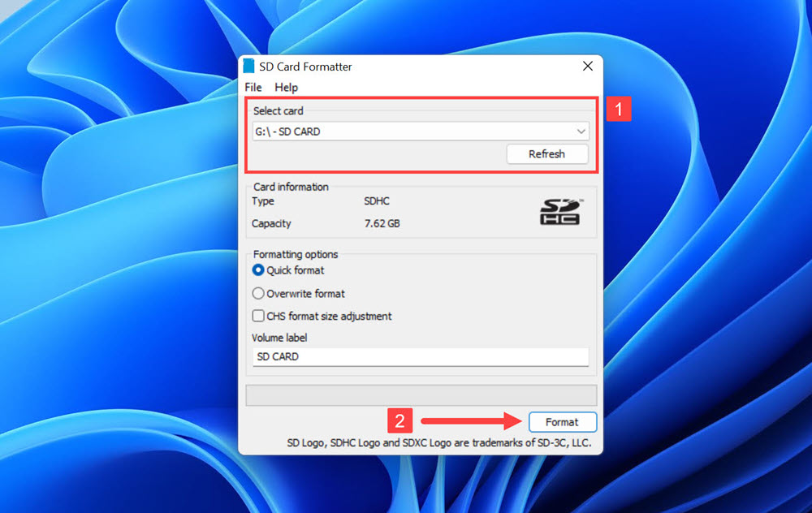Click the formatting progress bar
This screenshot has width=812, height=513.
421,395
